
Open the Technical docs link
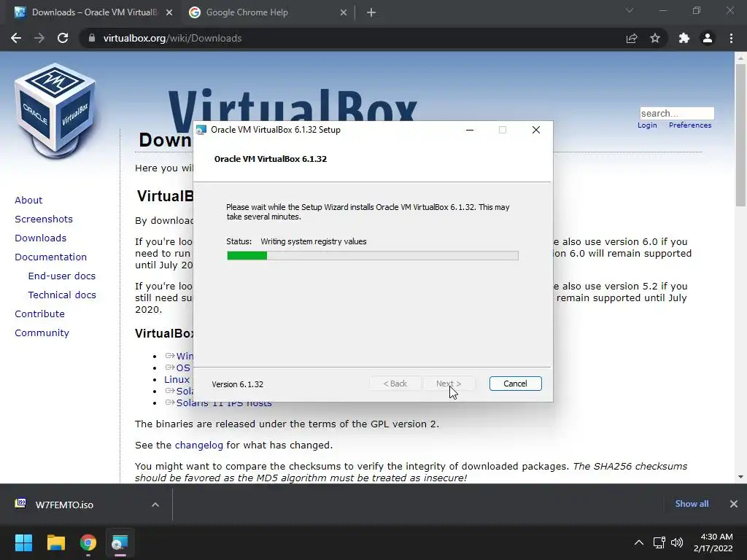point(62,295)
